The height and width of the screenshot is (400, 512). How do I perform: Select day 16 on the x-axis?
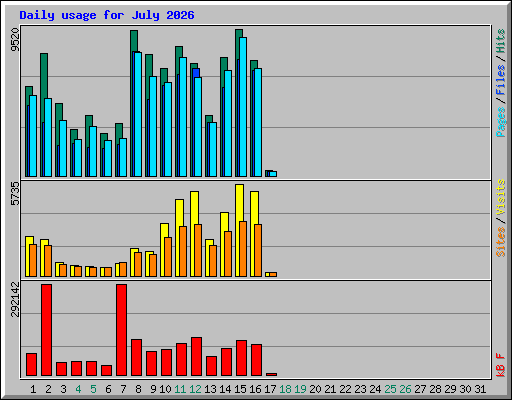pyautogui.click(x=255, y=389)
